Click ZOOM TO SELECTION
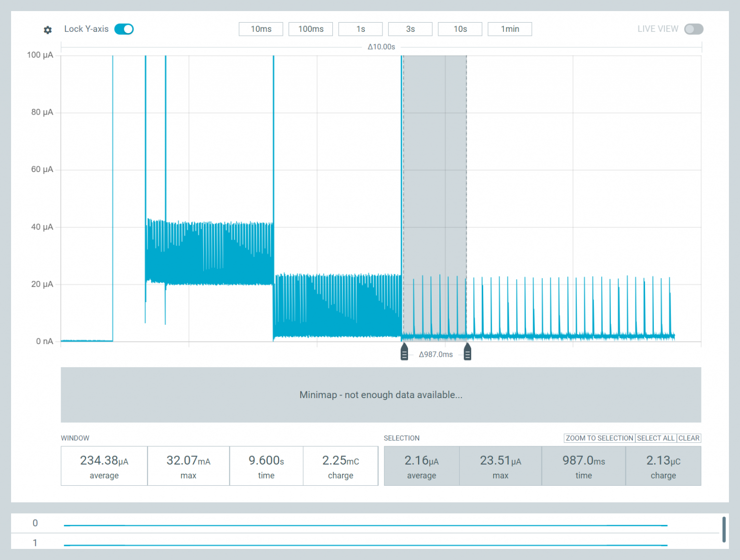The image size is (740, 560). (x=599, y=438)
